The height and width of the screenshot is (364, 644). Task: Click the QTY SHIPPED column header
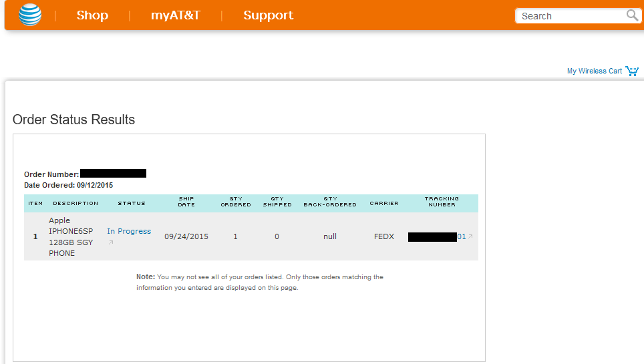pos(277,202)
